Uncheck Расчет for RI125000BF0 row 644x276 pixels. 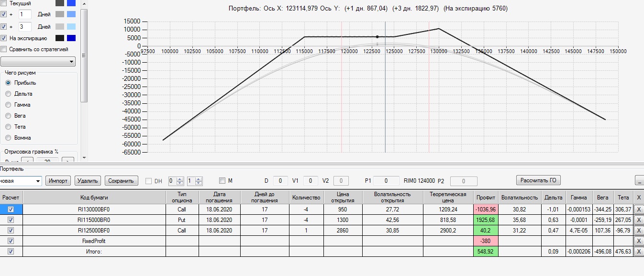click(11, 230)
